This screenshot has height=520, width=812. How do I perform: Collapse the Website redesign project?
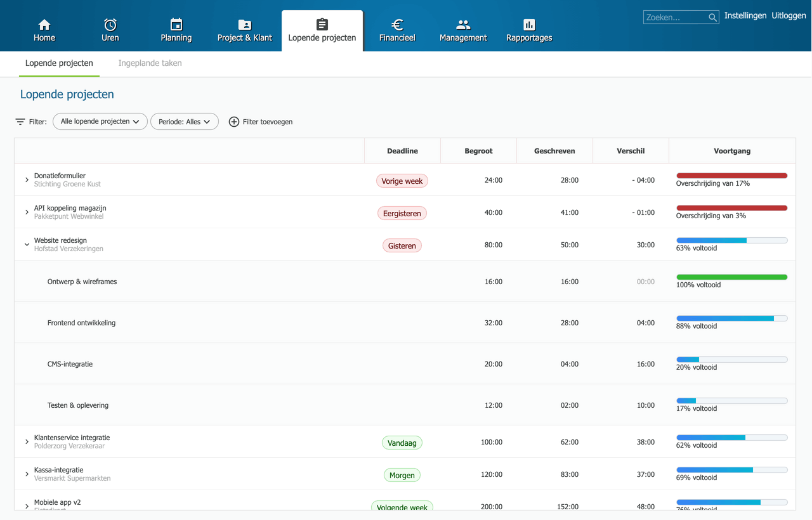coord(27,245)
